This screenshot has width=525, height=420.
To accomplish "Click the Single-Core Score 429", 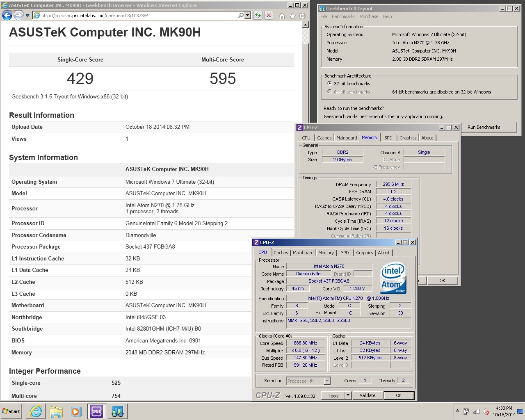I will (80, 78).
